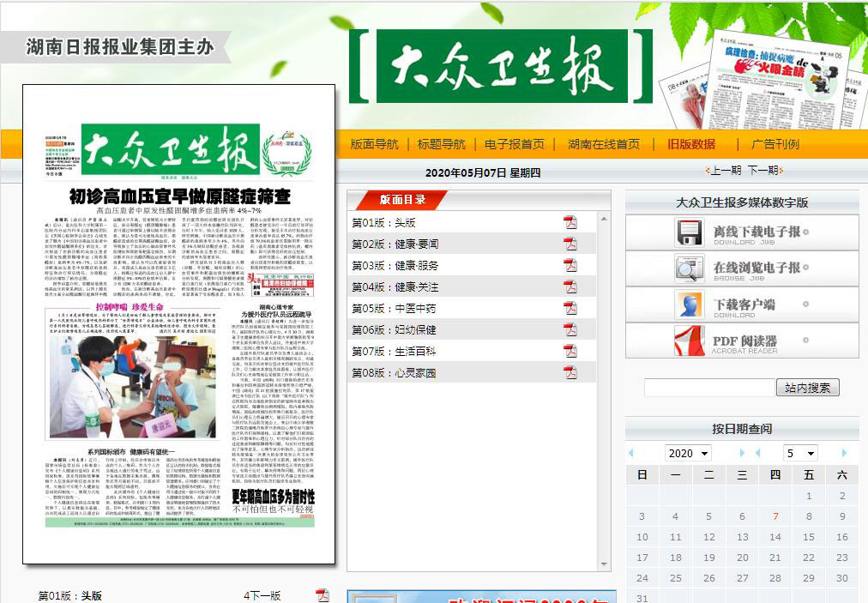The height and width of the screenshot is (603, 868).
Task: Click PDF icon below the front page preview
Action: coord(322,595)
